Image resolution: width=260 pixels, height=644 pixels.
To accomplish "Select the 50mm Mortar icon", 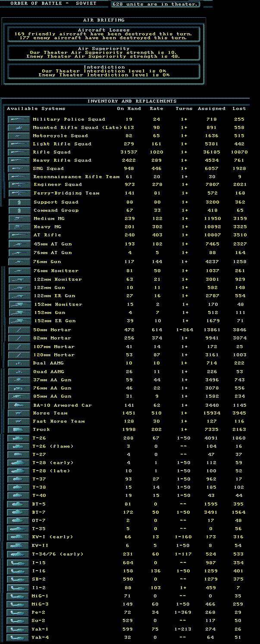I will click(x=19, y=330).
